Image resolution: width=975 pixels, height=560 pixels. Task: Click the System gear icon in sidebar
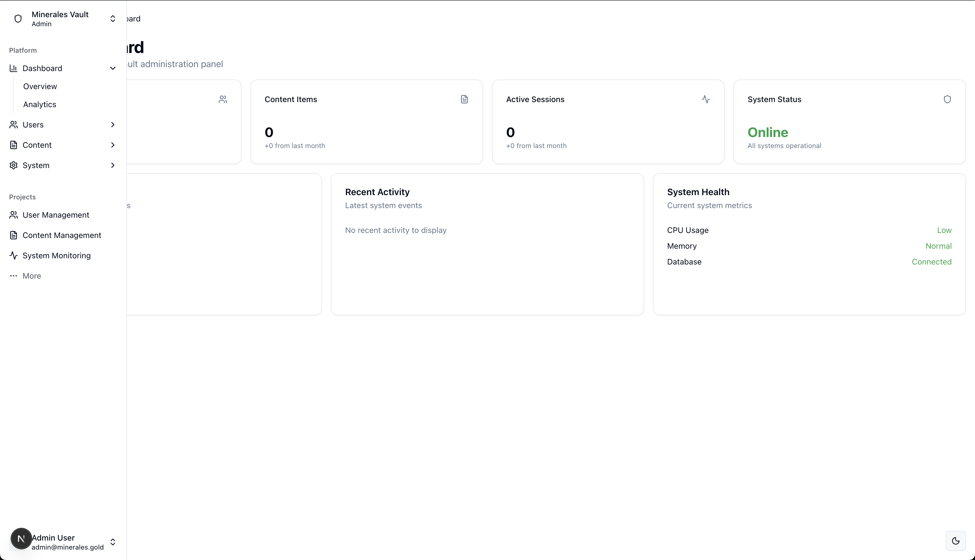14,166
